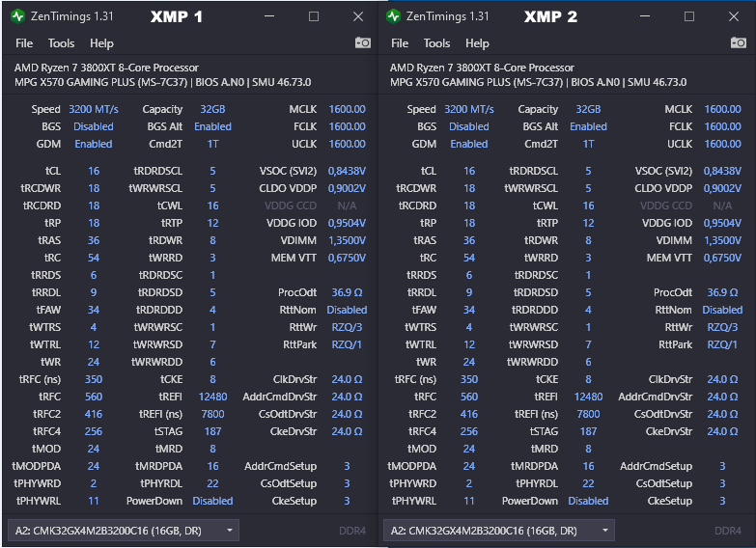Screen dimensions: 756x548
Task: Maximize the XMP 2 ZenTimings window
Action: 689,16
